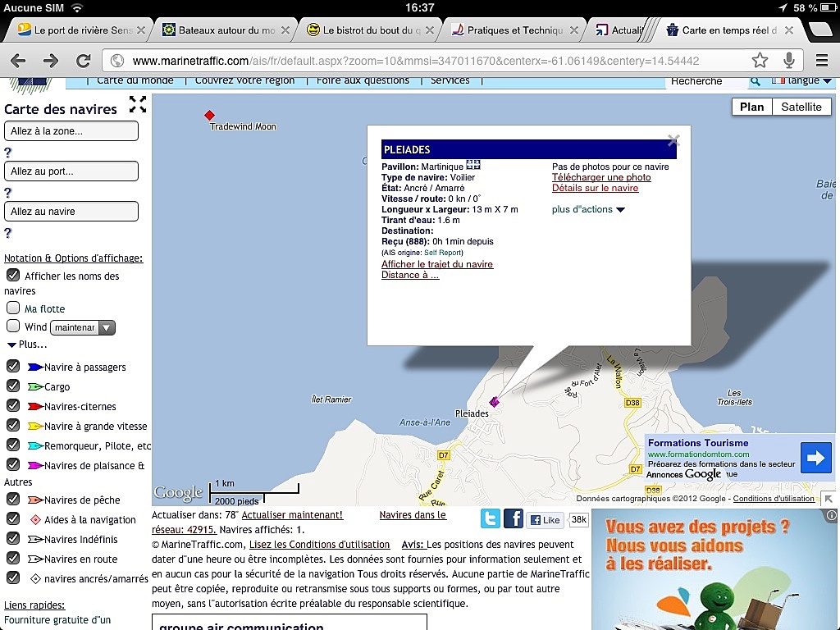Focus the 'Allez au navire' input field
Viewport: 840px width, 630px height.
pos(71,211)
